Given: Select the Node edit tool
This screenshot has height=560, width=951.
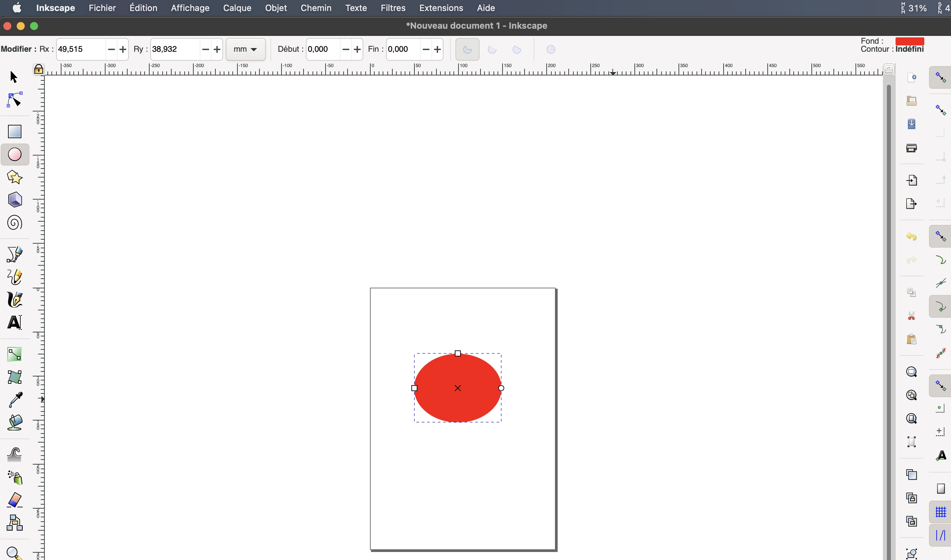Looking at the screenshot, I should click(x=14, y=100).
